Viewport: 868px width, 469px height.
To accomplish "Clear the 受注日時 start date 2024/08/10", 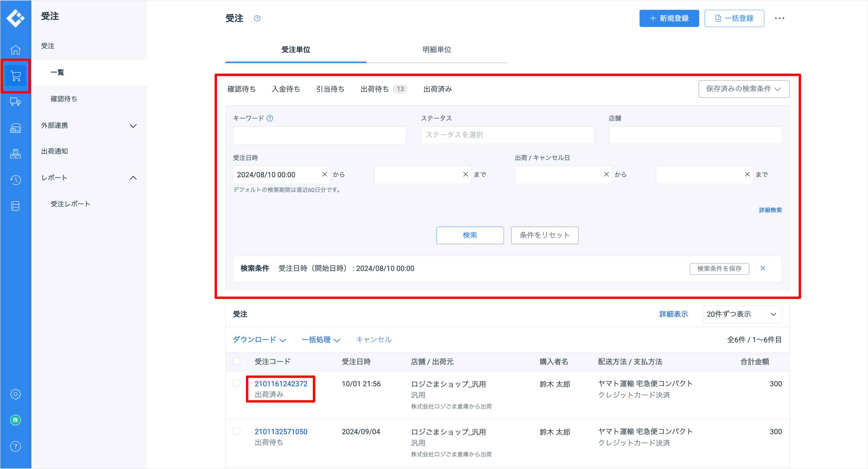I will click(325, 175).
